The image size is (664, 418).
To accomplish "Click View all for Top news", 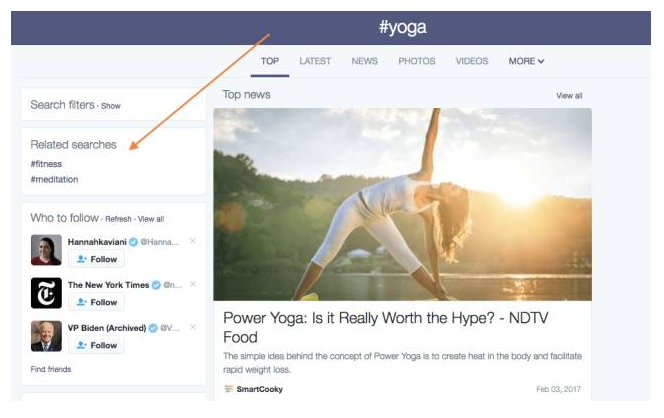I will pyautogui.click(x=569, y=96).
